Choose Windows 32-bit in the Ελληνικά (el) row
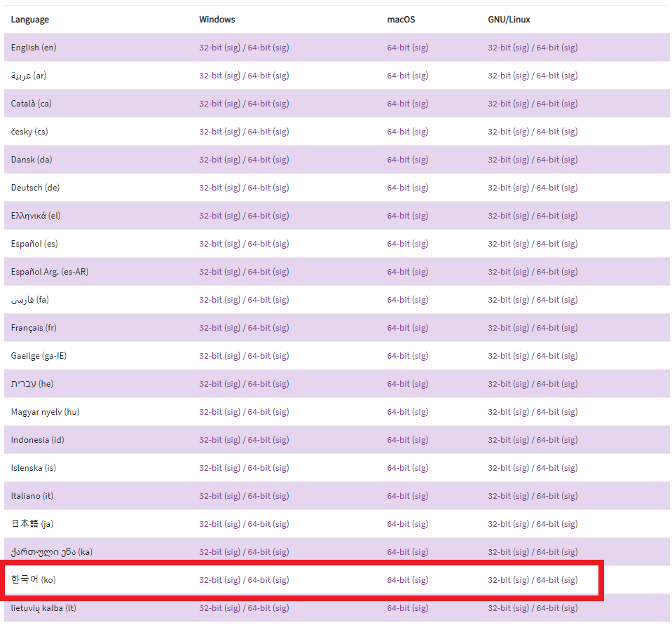The height and width of the screenshot is (627, 672). [210, 216]
